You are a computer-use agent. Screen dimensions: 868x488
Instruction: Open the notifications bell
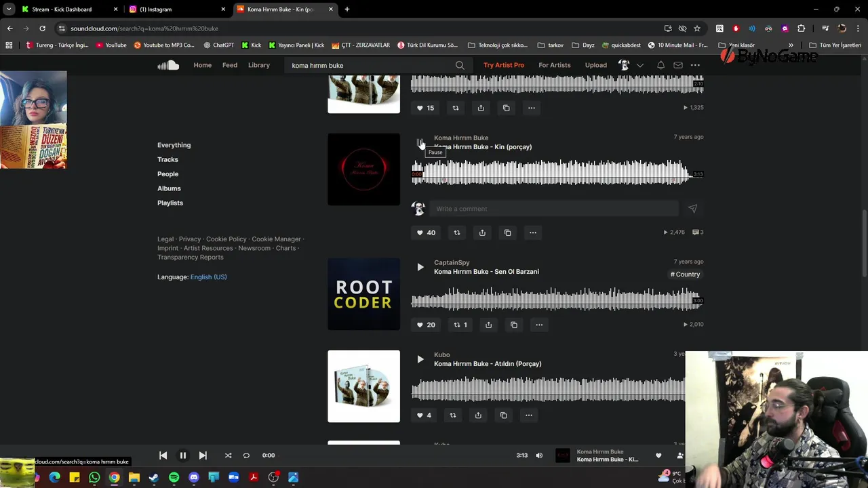point(660,65)
